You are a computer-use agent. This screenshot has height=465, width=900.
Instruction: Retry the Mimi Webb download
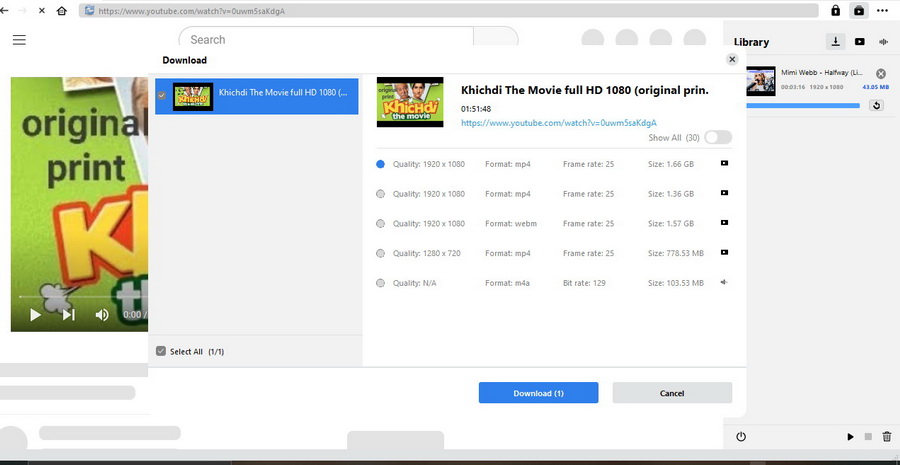pyautogui.click(x=876, y=105)
